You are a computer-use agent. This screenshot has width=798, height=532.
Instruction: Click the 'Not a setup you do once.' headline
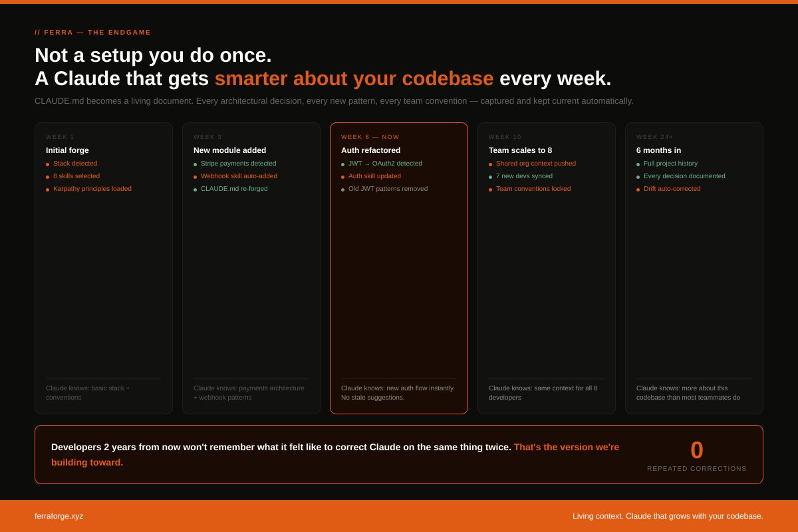[153, 55]
